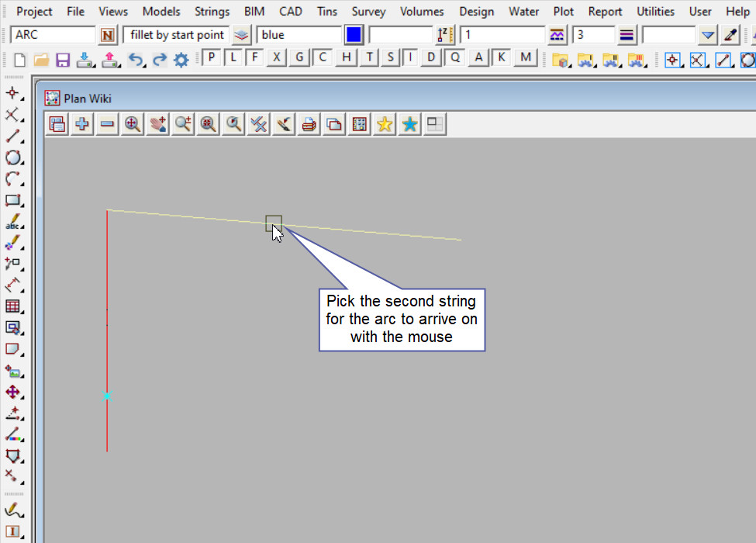756x543 pixels.
Task: Select the arc tool in left toolbar
Action: 13,179
